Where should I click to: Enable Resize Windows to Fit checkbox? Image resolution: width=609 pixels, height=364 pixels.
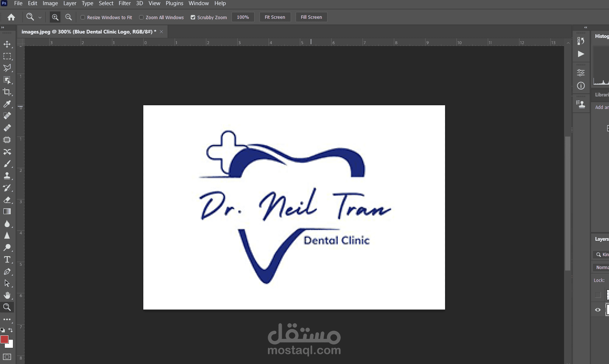tap(83, 17)
